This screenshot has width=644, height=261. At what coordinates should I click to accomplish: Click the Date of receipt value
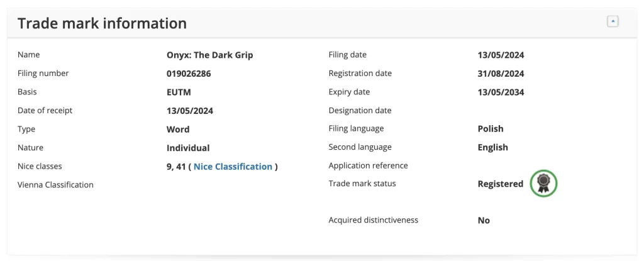(190, 111)
